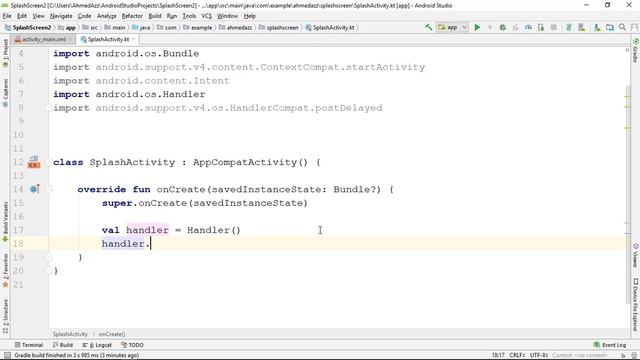Open the TODO tool window
The width and height of the screenshot is (640, 360).
point(132,345)
